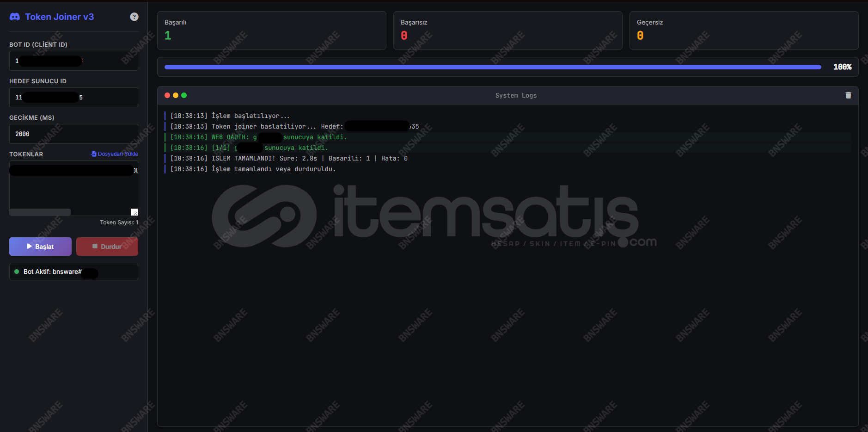Click the blue progress bar
868x432 pixels.
pos(493,67)
